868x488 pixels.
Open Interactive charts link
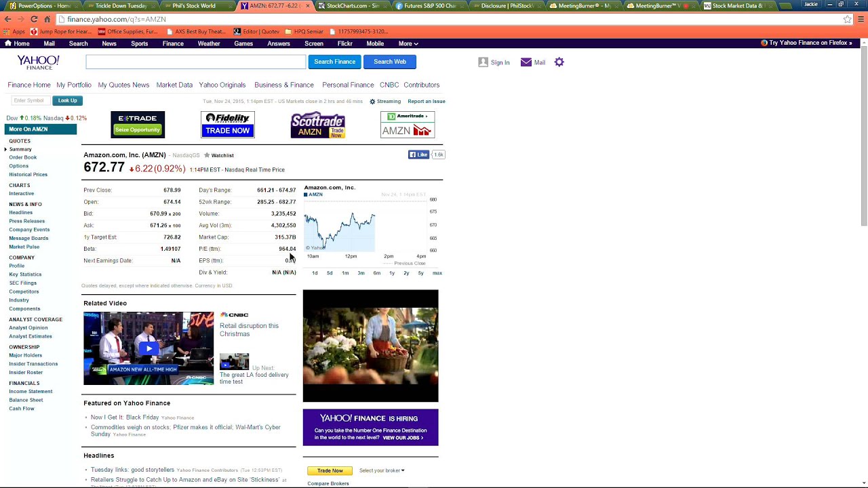coord(22,193)
